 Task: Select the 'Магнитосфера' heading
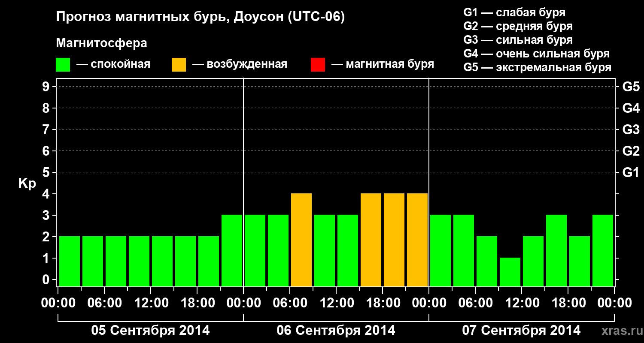(x=102, y=43)
